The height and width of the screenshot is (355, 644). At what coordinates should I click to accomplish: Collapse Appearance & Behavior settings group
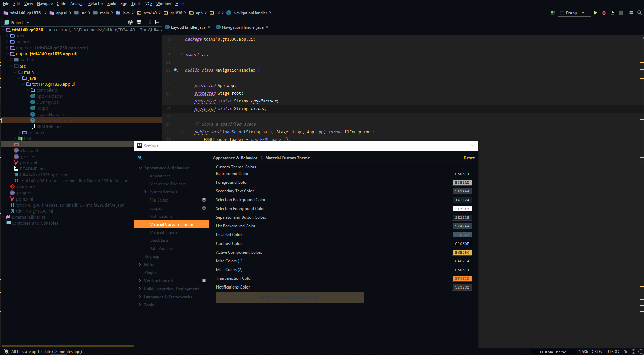point(140,168)
